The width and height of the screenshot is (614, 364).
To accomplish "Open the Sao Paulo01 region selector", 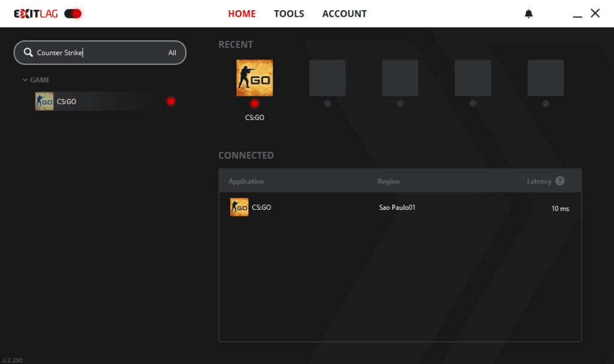I will pos(397,207).
